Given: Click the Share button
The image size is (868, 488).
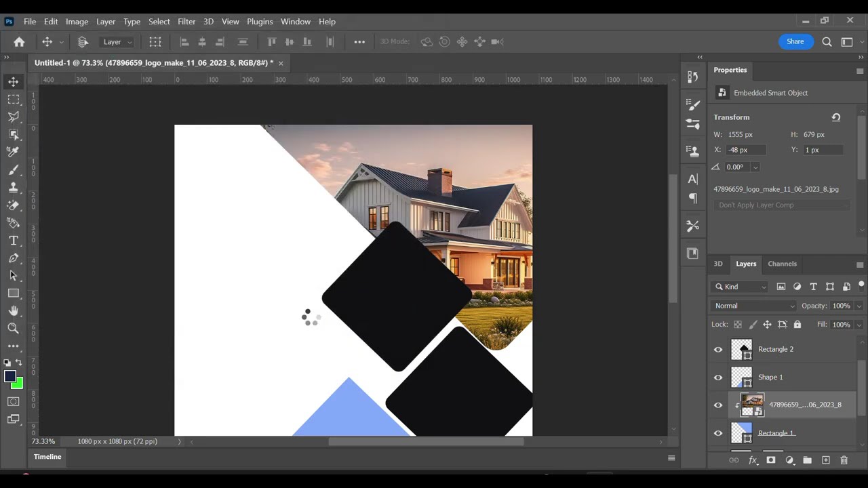Looking at the screenshot, I should tap(795, 41).
